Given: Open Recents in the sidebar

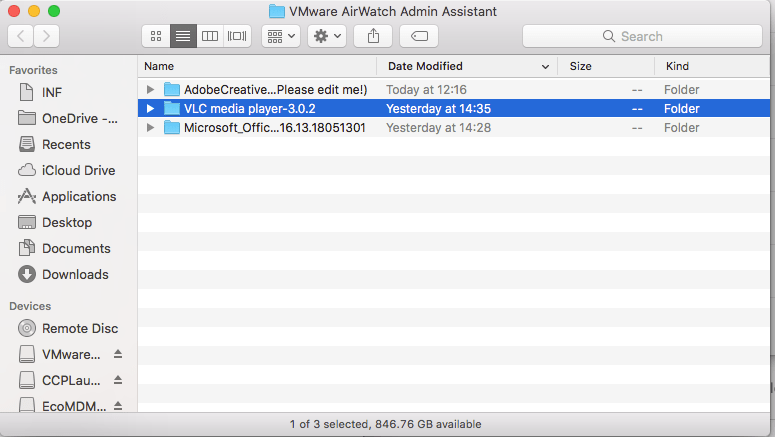Looking at the screenshot, I should click(x=66, y=144).
